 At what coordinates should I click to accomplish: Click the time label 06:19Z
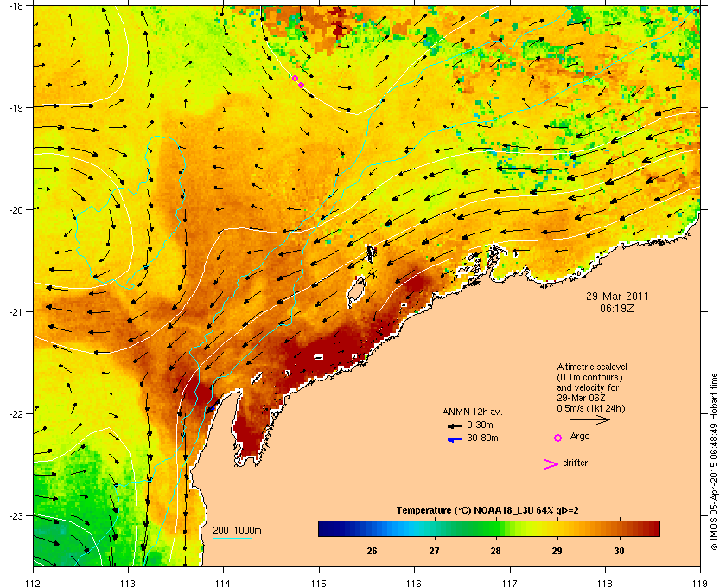(617, 308)
